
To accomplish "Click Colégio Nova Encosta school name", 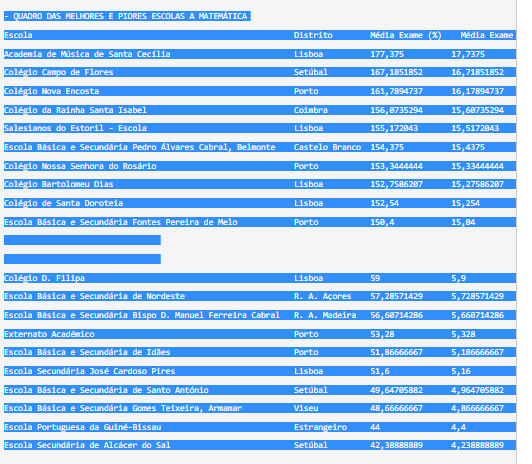I will click(52, 91).
